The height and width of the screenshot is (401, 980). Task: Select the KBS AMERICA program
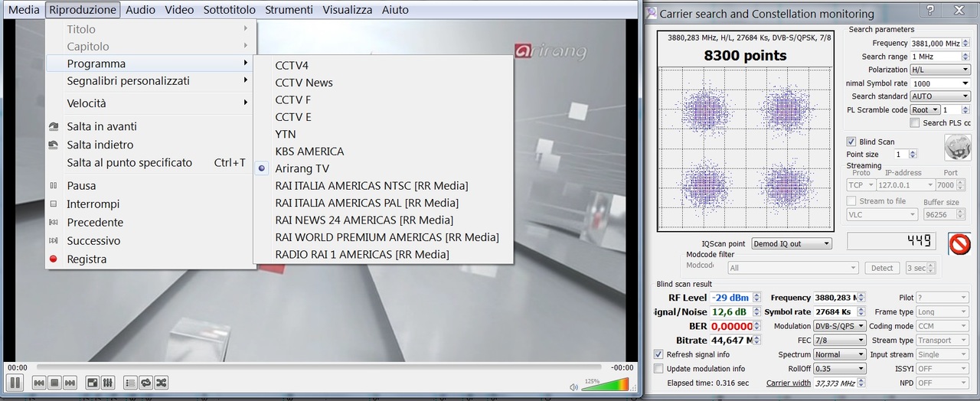click(x=383, y=152)
